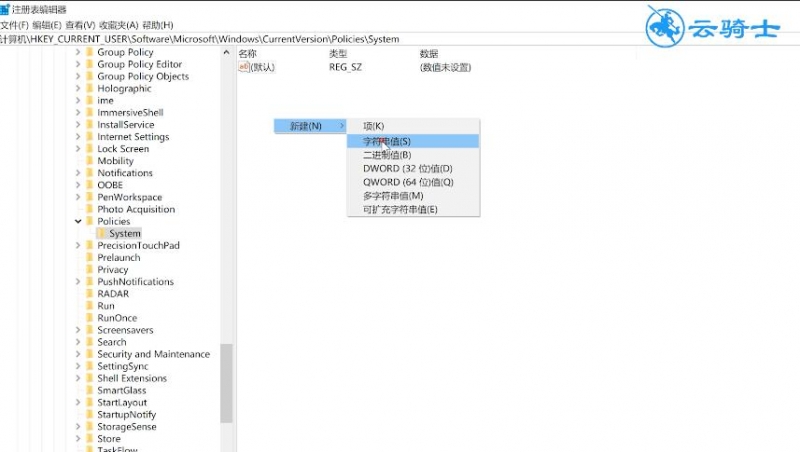
Task: Select DWORD (32 位)值(D) option
Action: tap(413, 168)
